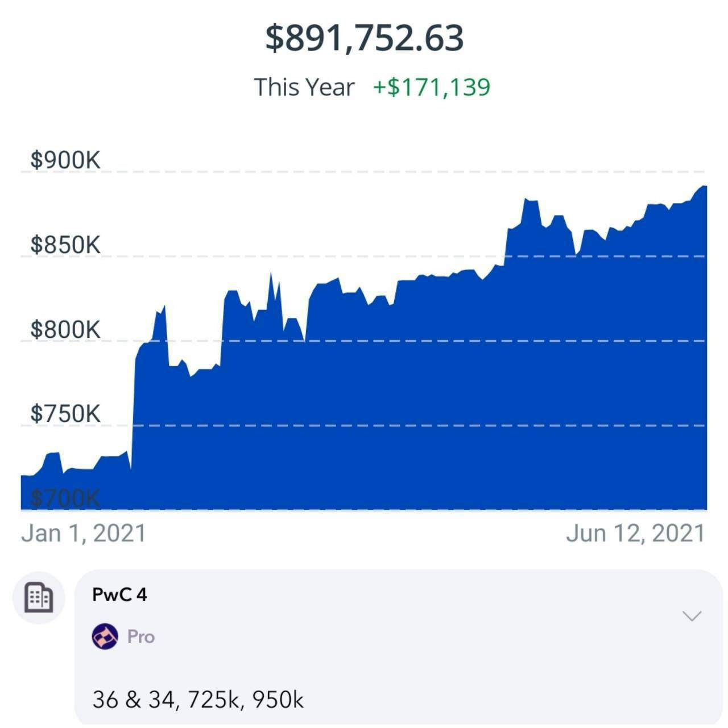Click the Jan 1, 2021 start date
The image size is (728, 728).
pyautogui.click(x=84, y=533)
